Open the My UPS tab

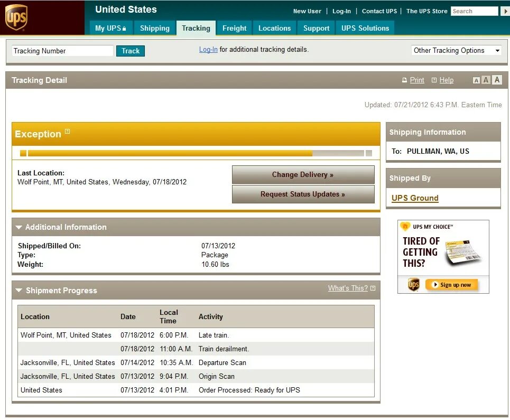(110, 28)
